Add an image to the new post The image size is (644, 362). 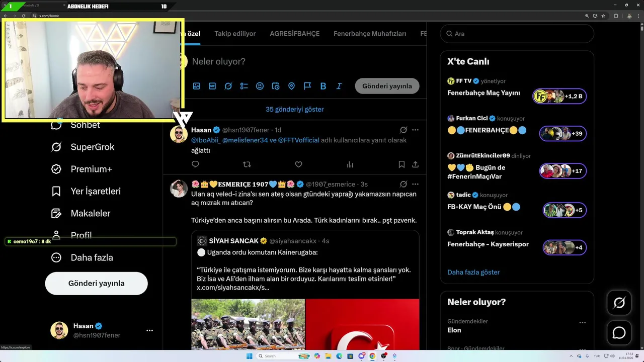(x=196, y=86)
